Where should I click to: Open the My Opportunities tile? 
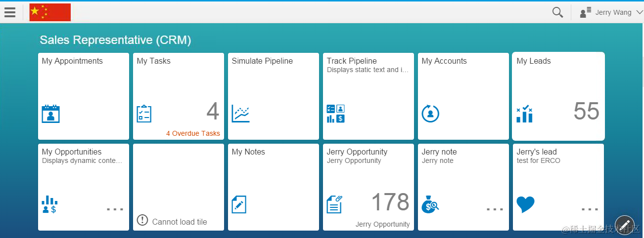click(x=83, y=187)
